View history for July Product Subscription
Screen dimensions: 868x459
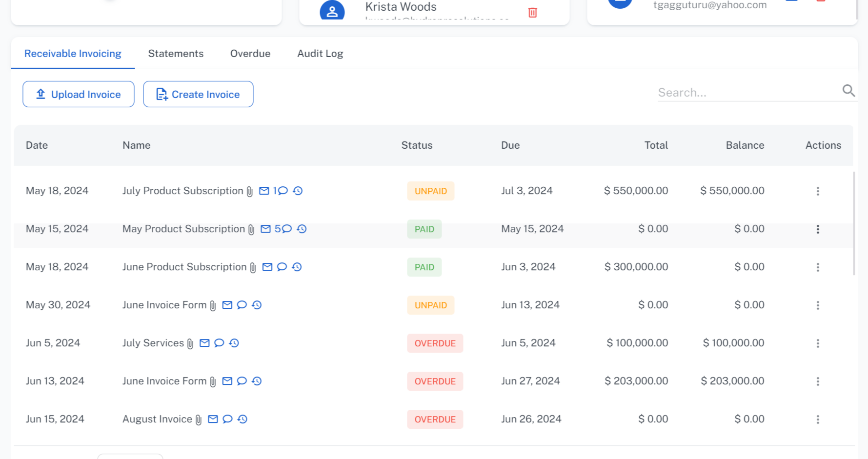pyautogui.click(x=298, y=191)
